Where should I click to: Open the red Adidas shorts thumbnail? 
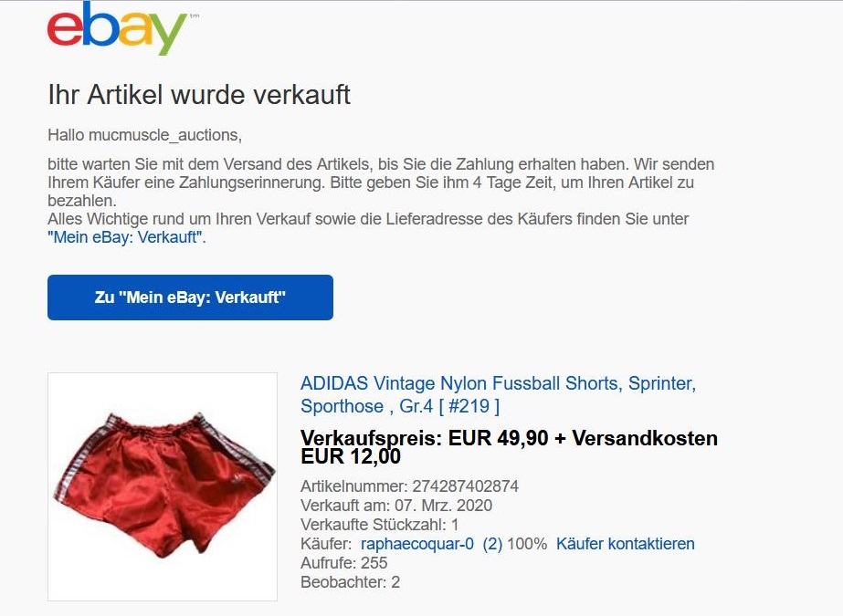click(163, 486)
